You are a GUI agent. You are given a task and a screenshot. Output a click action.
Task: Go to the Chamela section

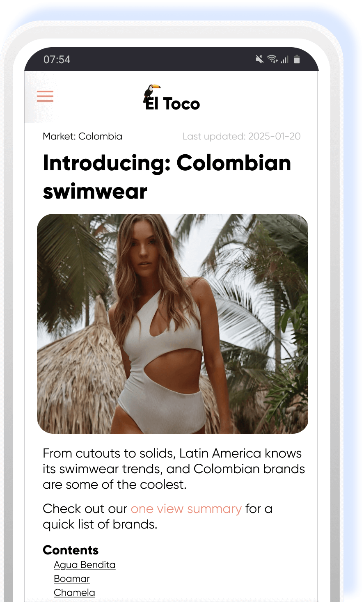[74, 593]
